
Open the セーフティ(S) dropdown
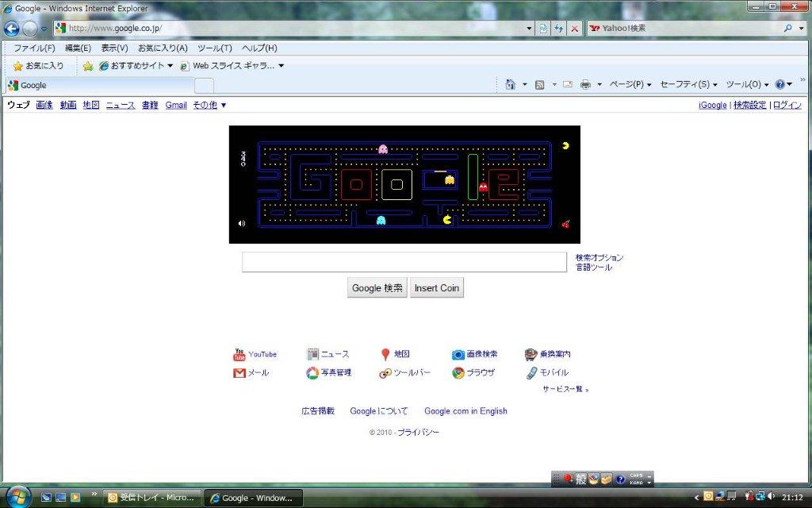click(689, 84)
